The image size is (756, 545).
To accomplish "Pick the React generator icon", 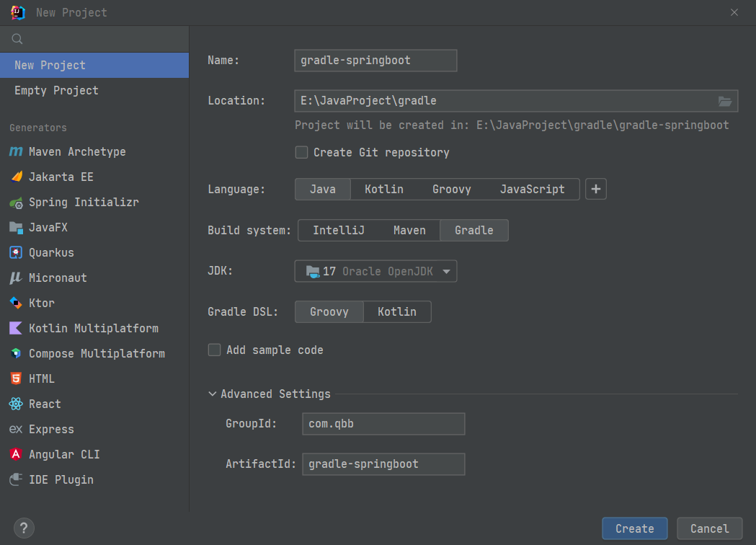I will [16, 404].
